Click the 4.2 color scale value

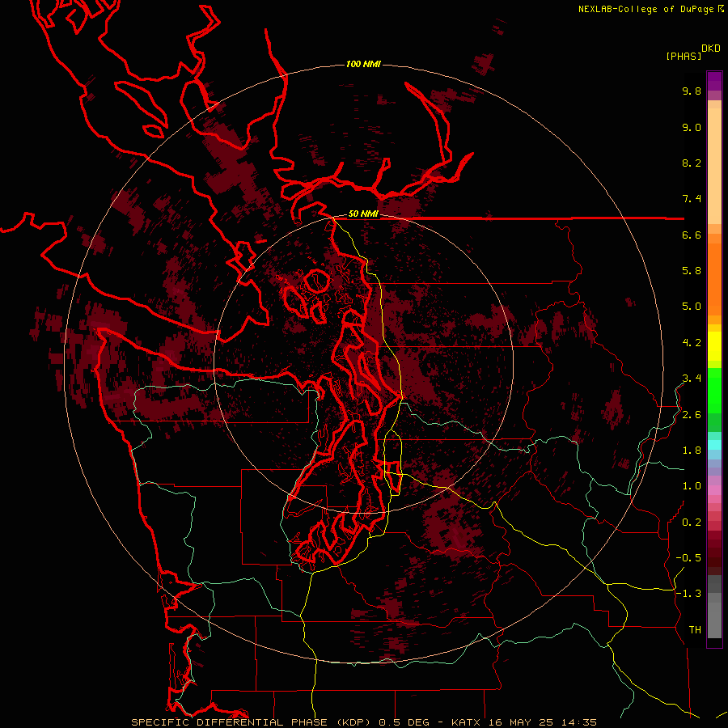coord(692,343)
